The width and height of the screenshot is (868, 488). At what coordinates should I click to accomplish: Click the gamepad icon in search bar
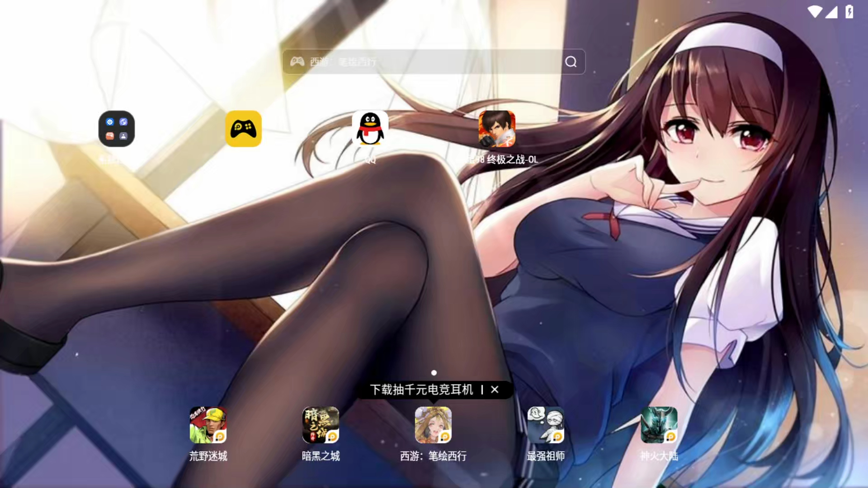[297, 61]
